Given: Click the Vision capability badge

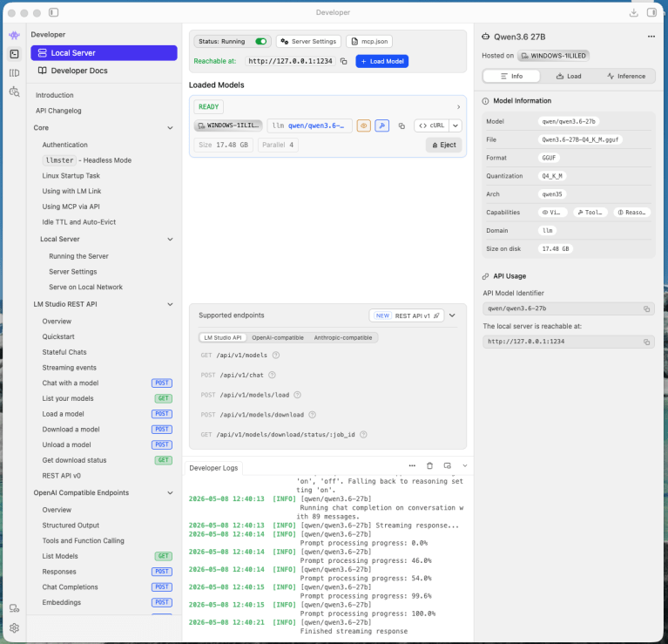Looking at the screenshot, I should click(x=552, y=213).
